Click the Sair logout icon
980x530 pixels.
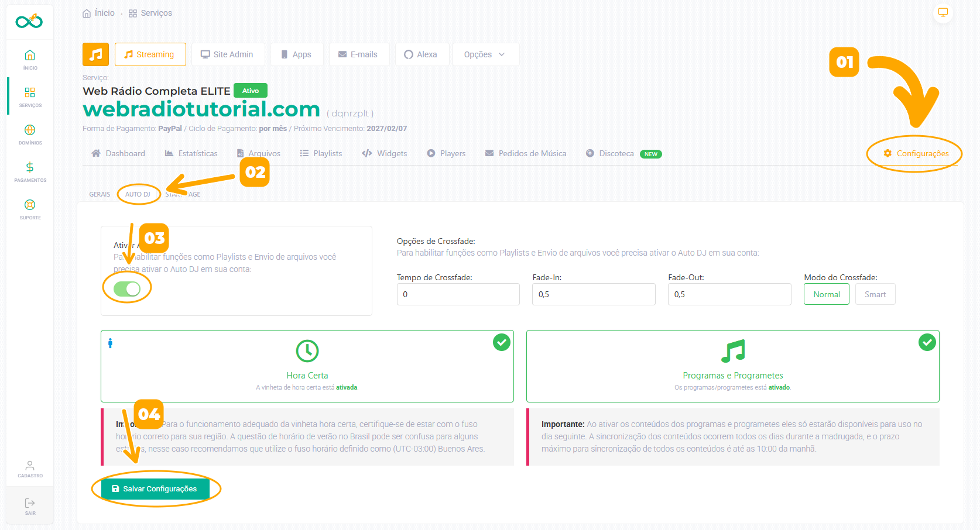30,506
